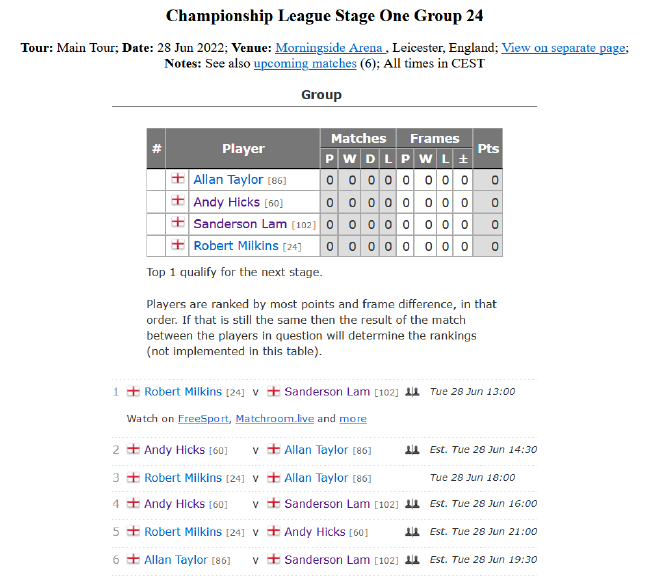Click the 'more' broadcasters link

[x=352, y=419]
